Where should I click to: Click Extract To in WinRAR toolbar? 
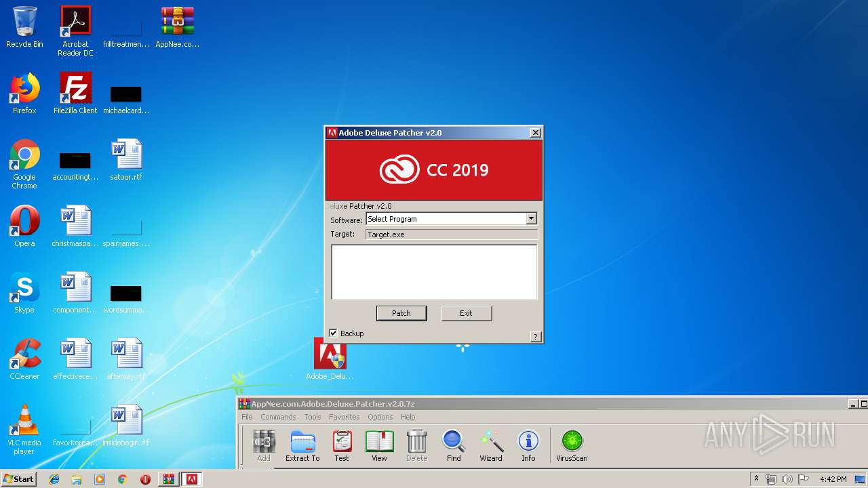coord(302,446)
